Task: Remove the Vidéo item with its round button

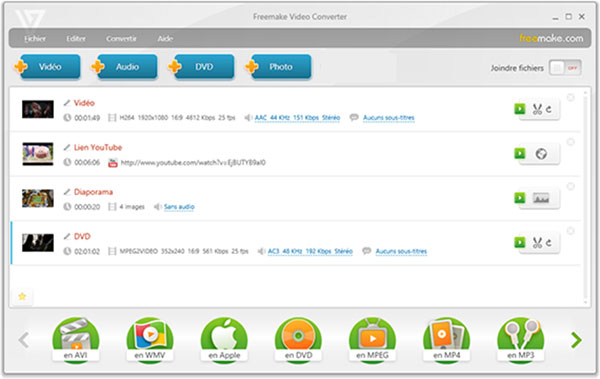Action: coord(571,98)
